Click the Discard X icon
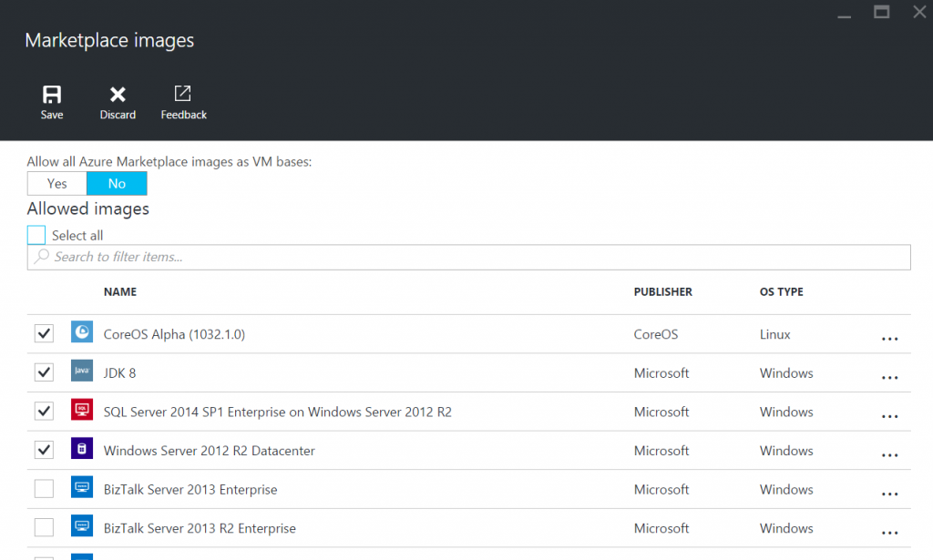 click(118, 94)
